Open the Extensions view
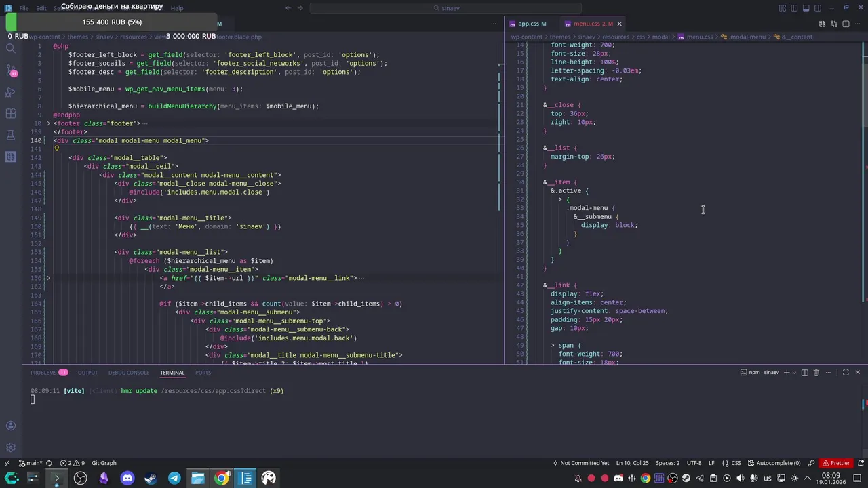868x488 pixels. [x=11, y=113]
